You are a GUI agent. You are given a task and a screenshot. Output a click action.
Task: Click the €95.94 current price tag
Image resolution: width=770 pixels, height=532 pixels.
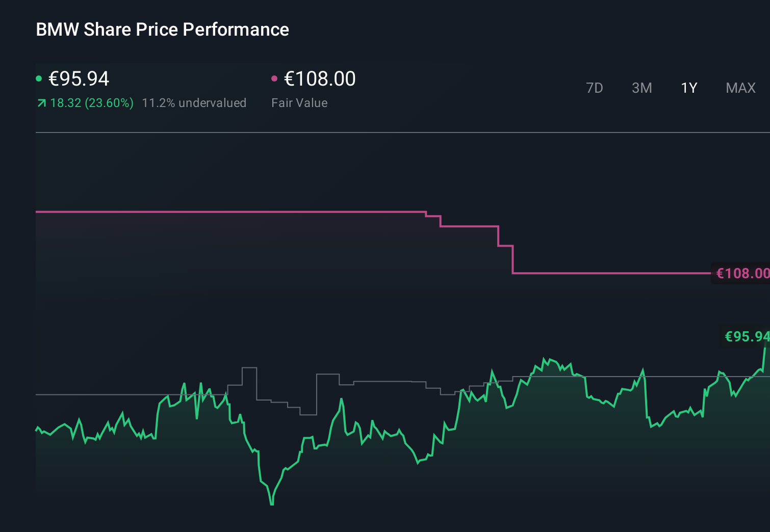click(747, 336)
